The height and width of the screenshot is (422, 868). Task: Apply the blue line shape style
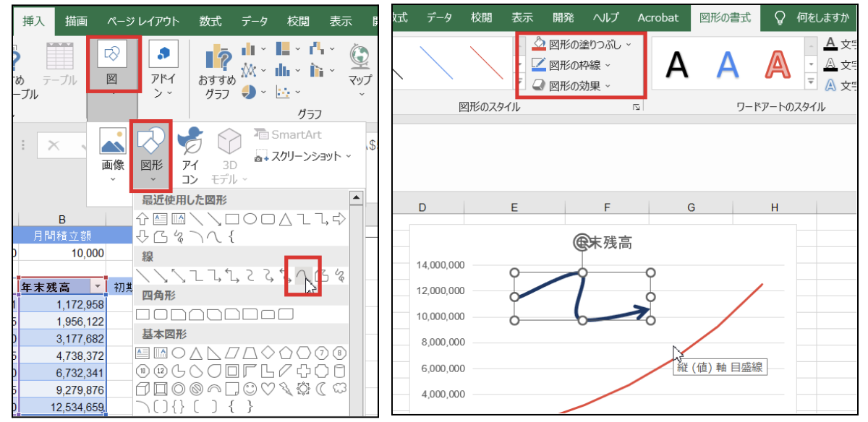pyautogui.click(x=436, y=63)
